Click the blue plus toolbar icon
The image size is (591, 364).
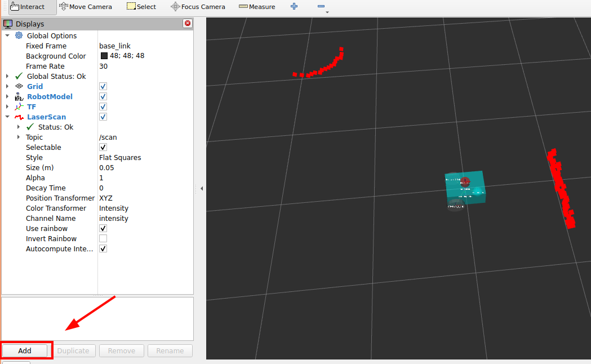[x=294, y=7]
